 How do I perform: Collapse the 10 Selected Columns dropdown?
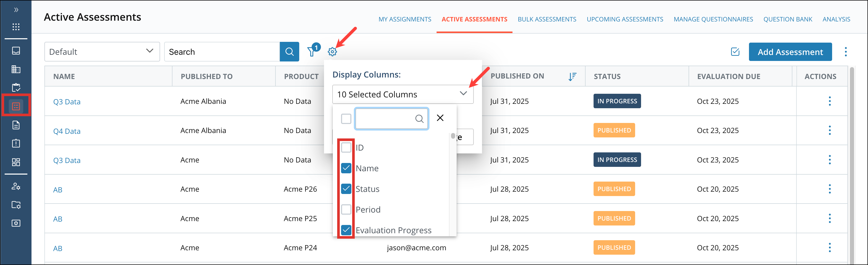(x=463, y=94)
